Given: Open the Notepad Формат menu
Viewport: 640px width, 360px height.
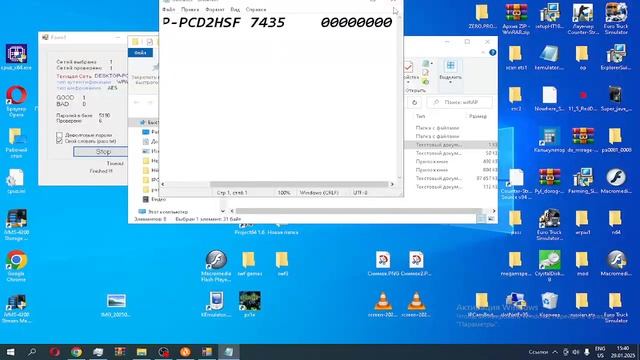Looking at the screenshot, I should pyautogui.click(x=215, y=9).
